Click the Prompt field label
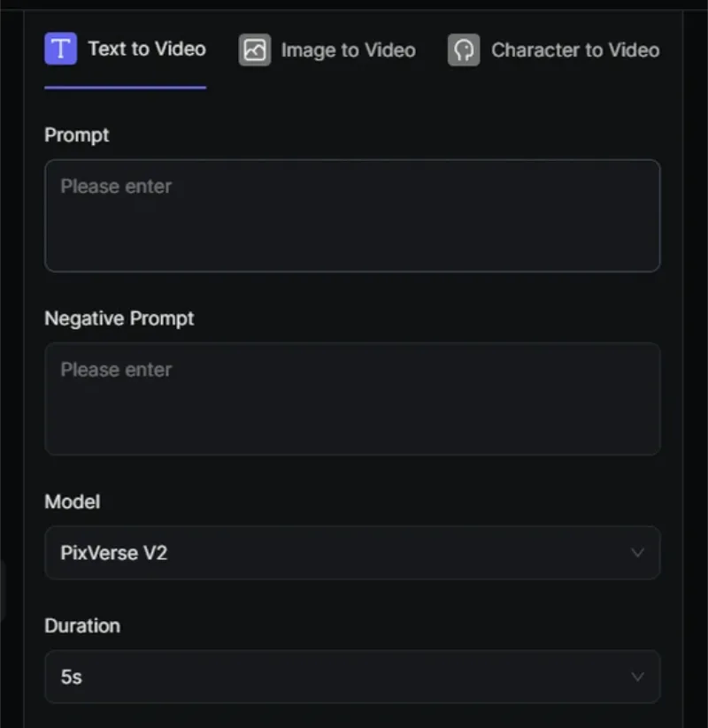The image size is (708, 728). [x=77, y=135]
